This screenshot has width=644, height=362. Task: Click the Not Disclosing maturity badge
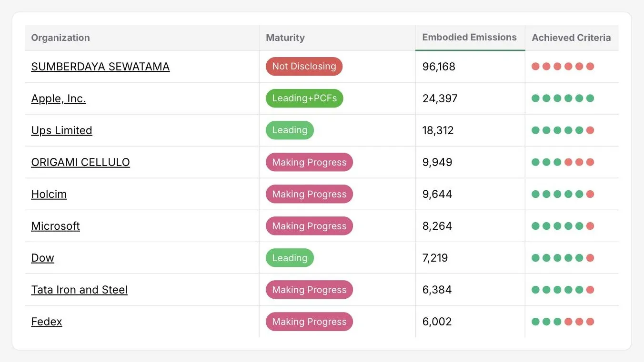(x=304, y=67)
